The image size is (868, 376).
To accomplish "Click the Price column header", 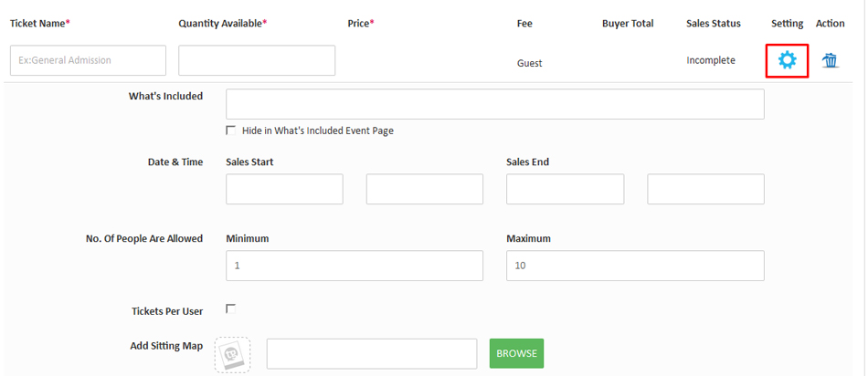I will pyautogui.click(x=360, y=23).
